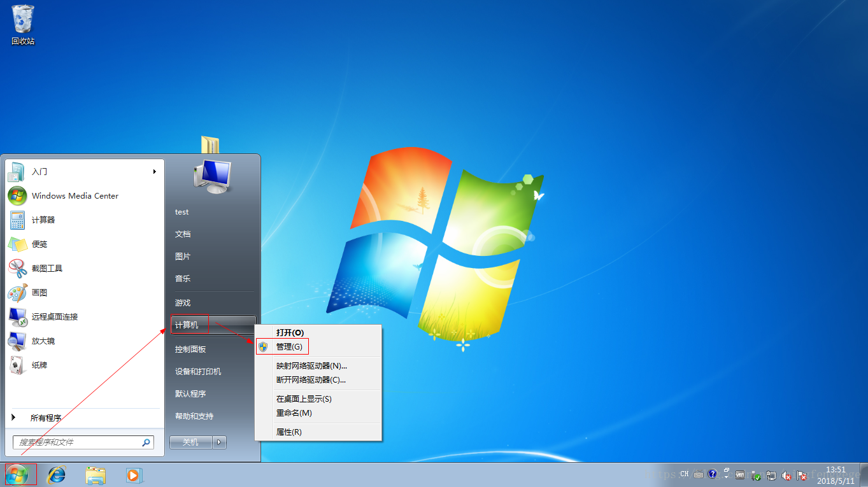Open shutdown options arrow beside 关机
The height and width of the screenshot is (487, 868).
(x=219, y=442)
